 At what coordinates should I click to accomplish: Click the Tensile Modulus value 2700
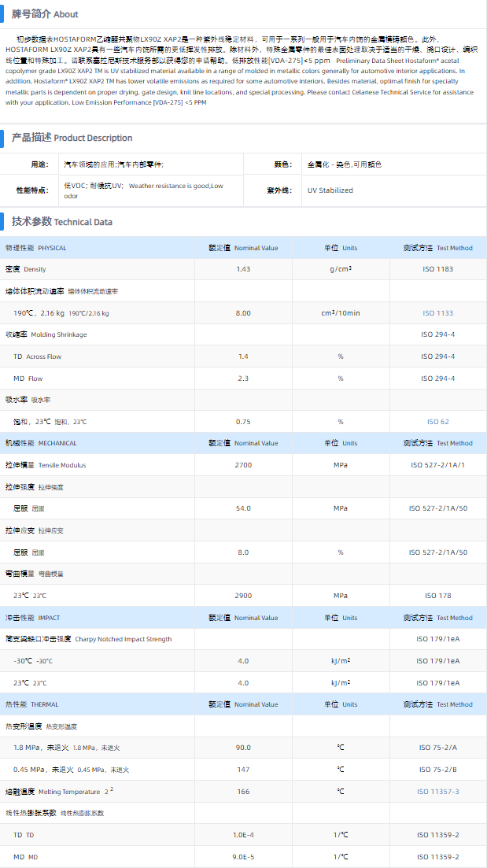[243, 465]
